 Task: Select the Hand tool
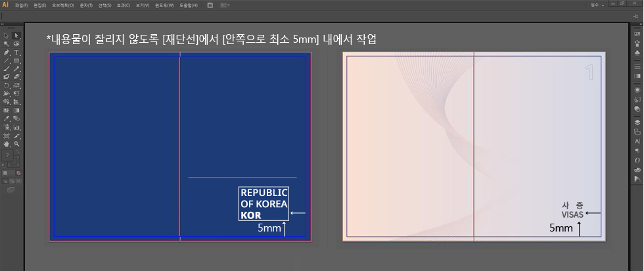[x=6, y=144]
